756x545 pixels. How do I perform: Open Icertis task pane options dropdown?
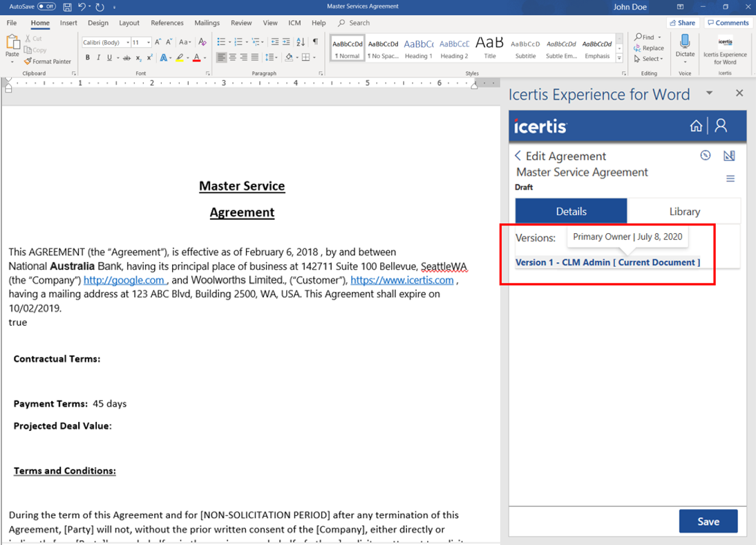click(709, 93)
